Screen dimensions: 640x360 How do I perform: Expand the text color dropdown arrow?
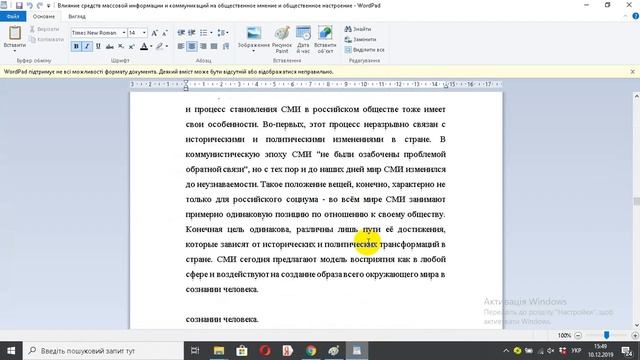click(x=151, y=47)
